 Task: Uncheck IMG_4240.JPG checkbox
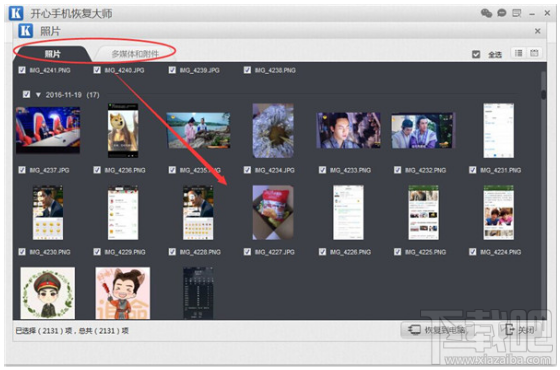point(97,70)
